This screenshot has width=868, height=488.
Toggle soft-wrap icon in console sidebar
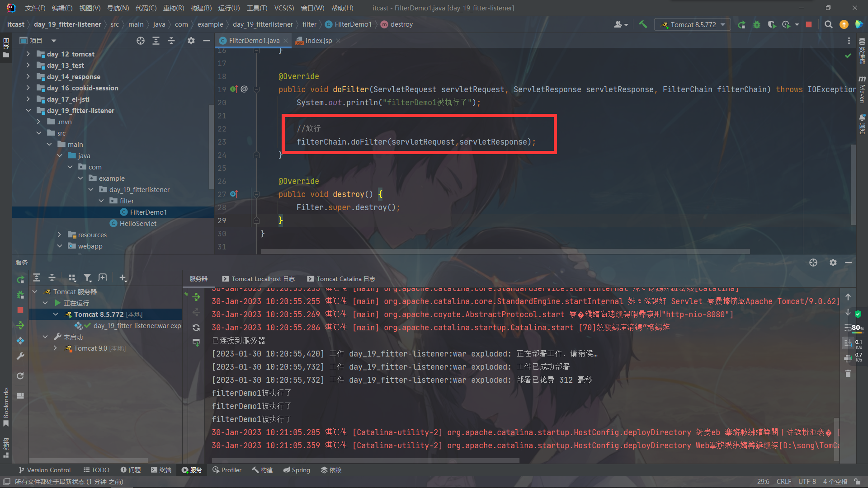848,328
